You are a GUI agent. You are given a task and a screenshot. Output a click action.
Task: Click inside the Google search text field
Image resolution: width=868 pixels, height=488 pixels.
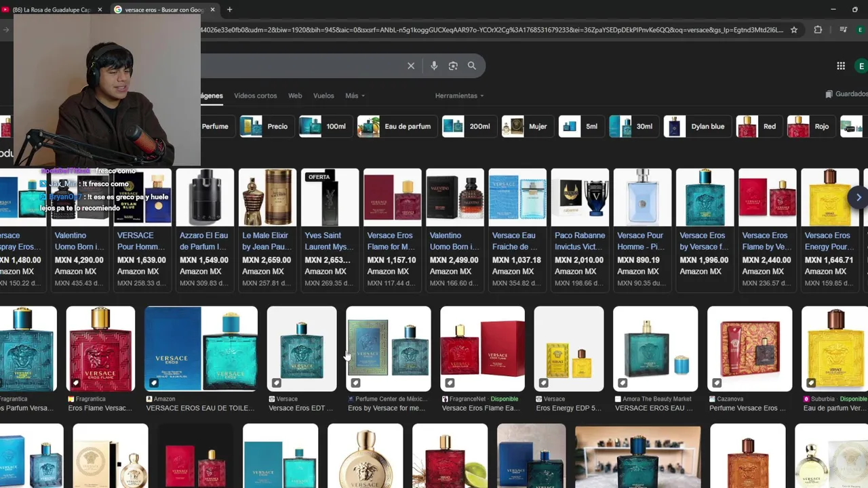302,66
